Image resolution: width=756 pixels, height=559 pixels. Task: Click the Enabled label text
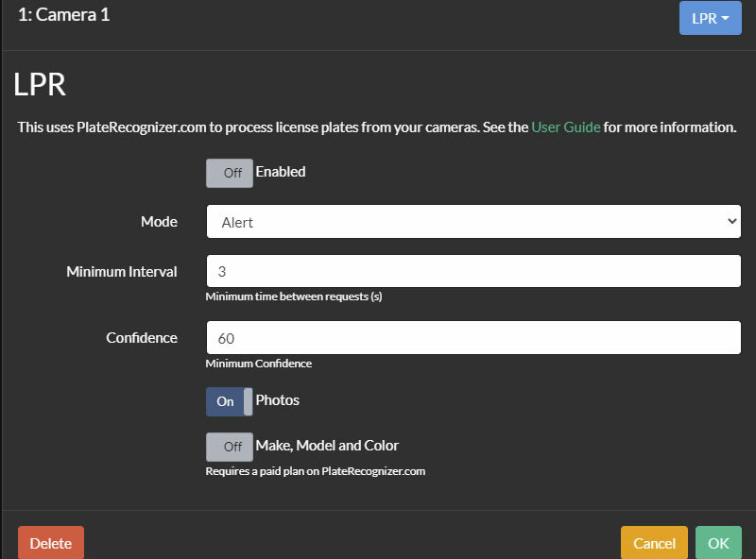point(281,172)
